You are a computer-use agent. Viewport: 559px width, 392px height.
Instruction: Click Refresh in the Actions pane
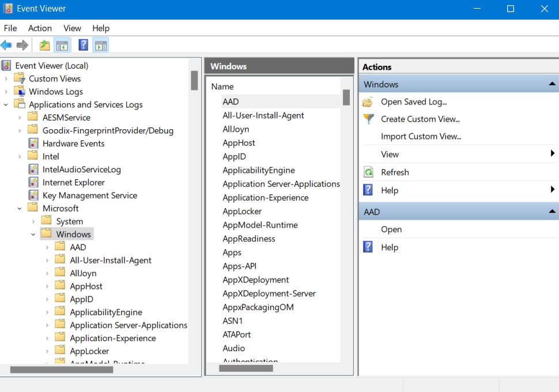click(395, 172)
